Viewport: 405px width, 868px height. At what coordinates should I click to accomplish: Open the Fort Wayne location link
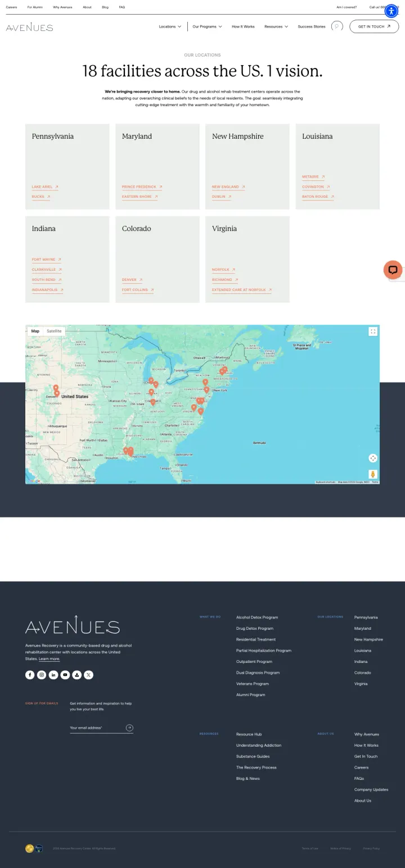tap(47, 260)
